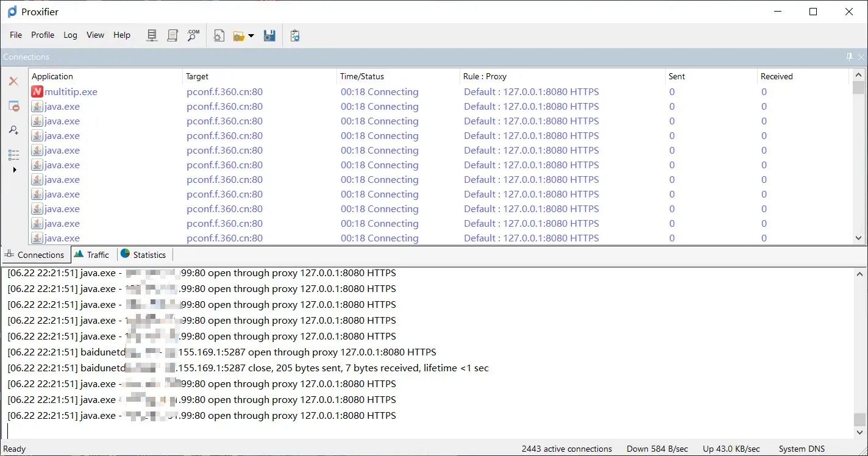Open the Proxy Servers settings icon
Viewport: 868px width, 456px height.
152,35
